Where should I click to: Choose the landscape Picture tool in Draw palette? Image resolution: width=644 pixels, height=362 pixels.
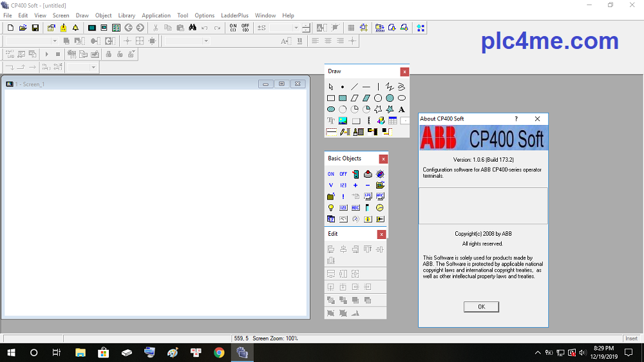point(343,120)
